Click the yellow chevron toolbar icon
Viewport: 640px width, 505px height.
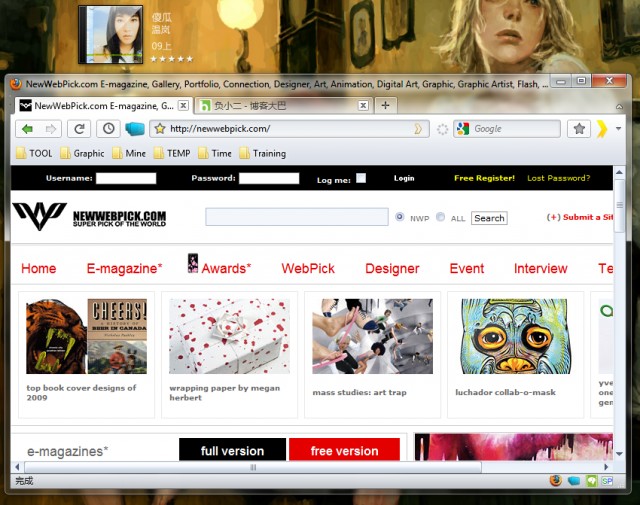point(601,129)
